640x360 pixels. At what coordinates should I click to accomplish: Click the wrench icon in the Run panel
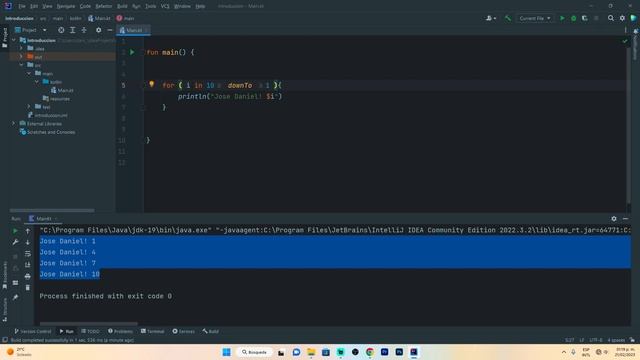pyautogui.click(x=15, y=242)
